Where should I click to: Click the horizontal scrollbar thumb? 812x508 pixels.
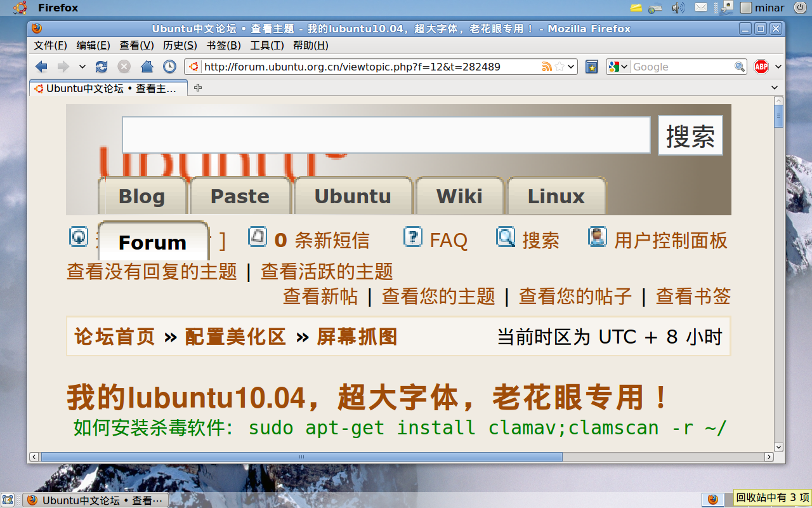coord(302,457)
